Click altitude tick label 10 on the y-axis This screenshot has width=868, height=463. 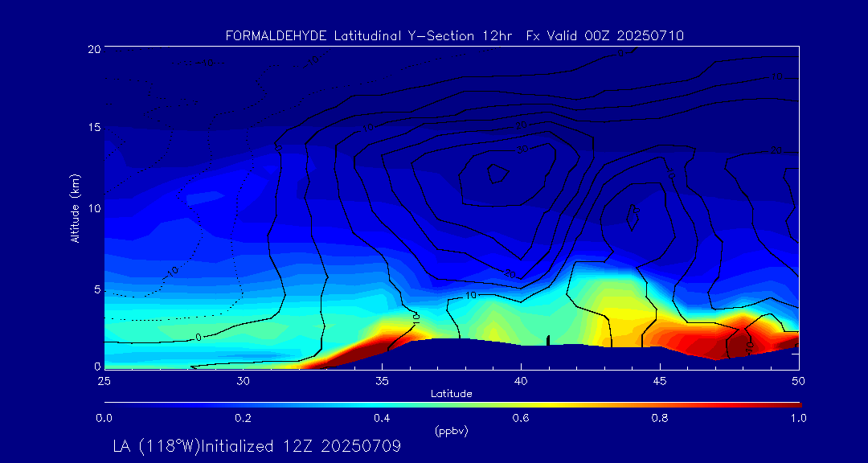(x=93, y=208)
